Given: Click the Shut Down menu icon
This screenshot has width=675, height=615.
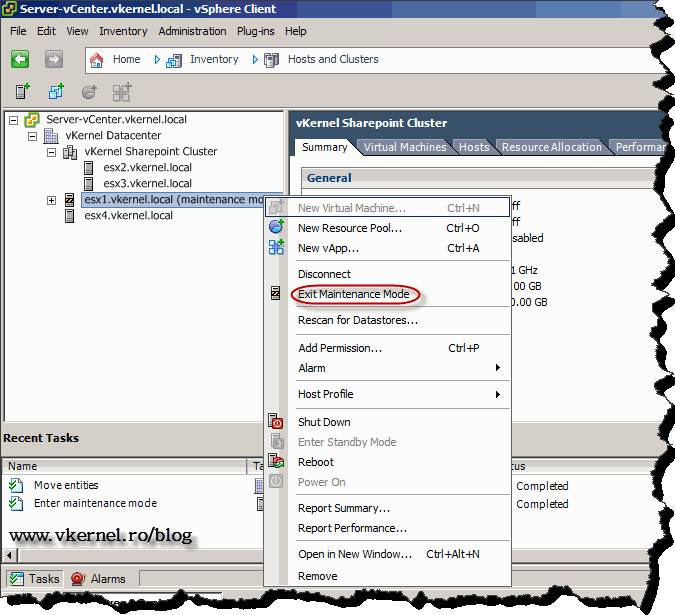Looking at the screenshot, I should (276, 421).
